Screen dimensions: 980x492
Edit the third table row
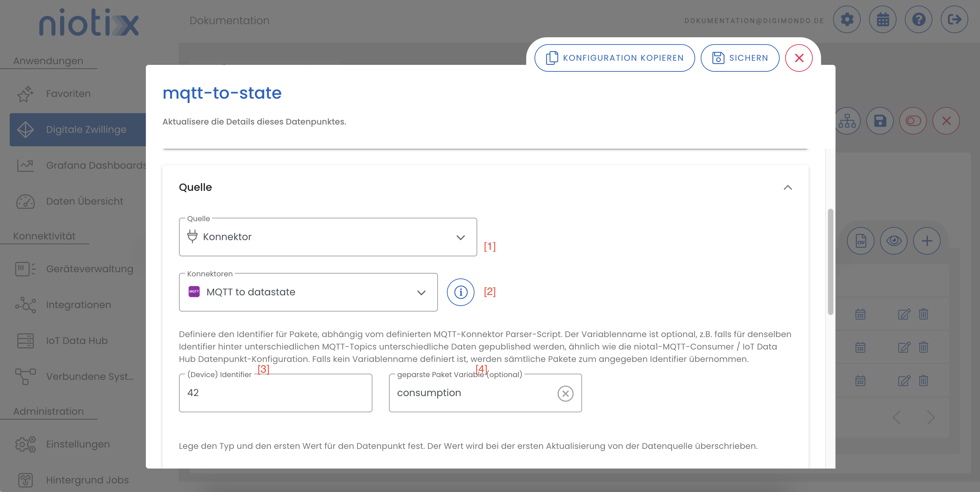pyautogui.click(x=904, y=381)
